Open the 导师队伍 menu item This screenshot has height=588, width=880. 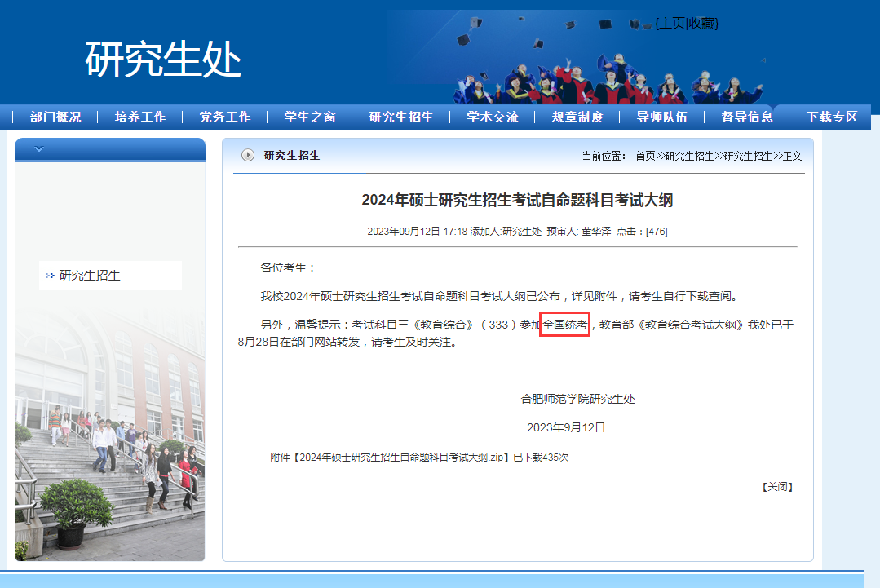(662, 117)
